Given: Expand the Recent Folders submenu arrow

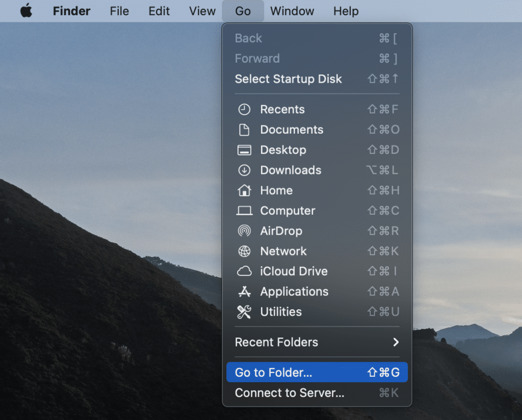Looking at the screenshot, I should [x=396, y=342].
